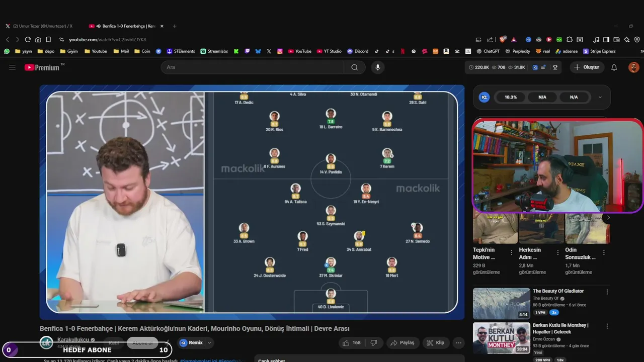Image resolution: width=644 pixels, height=362 pixels.
Task: Click the Remix button
Action: (x=192, y=343)
